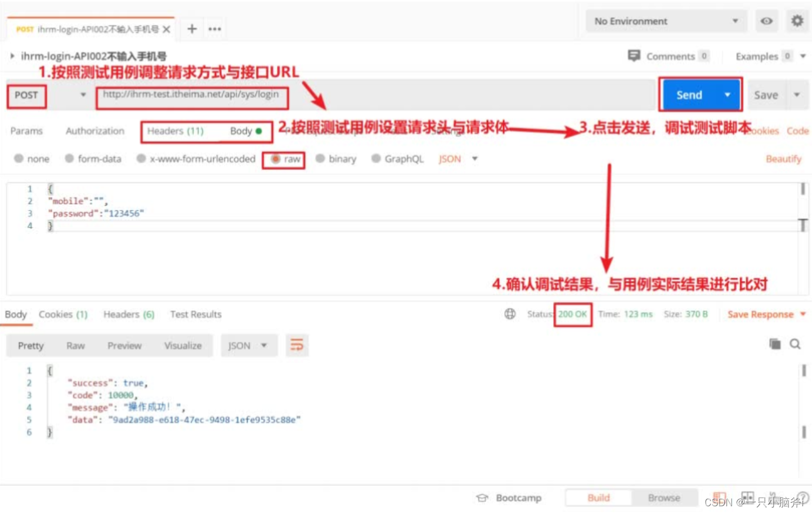Open Bootcamp in the status bar
Viewport: 812px width, 513px height.
point(509,498)
